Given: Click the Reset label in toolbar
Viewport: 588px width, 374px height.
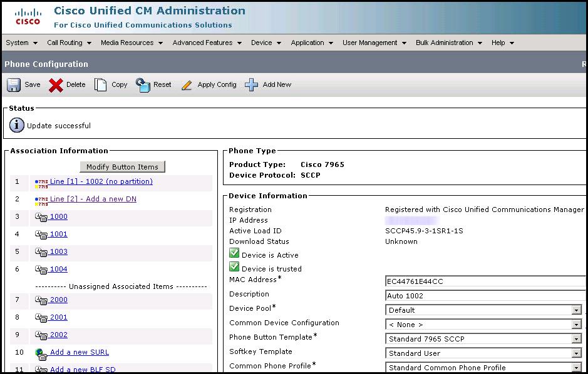Looking at the screenshot, I should (162, 84).
